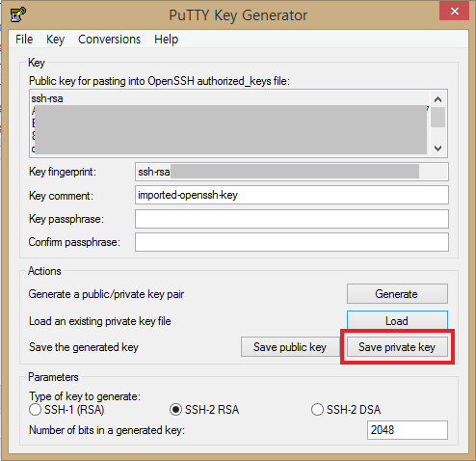
Task: Click the 'Key passphrase:' label
Action: [66, 219]
